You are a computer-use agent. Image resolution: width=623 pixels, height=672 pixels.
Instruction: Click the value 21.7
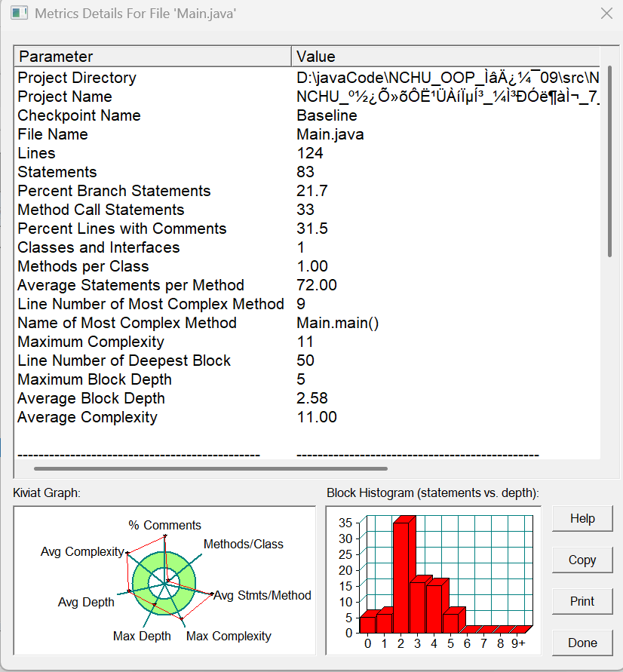point(312,191)
